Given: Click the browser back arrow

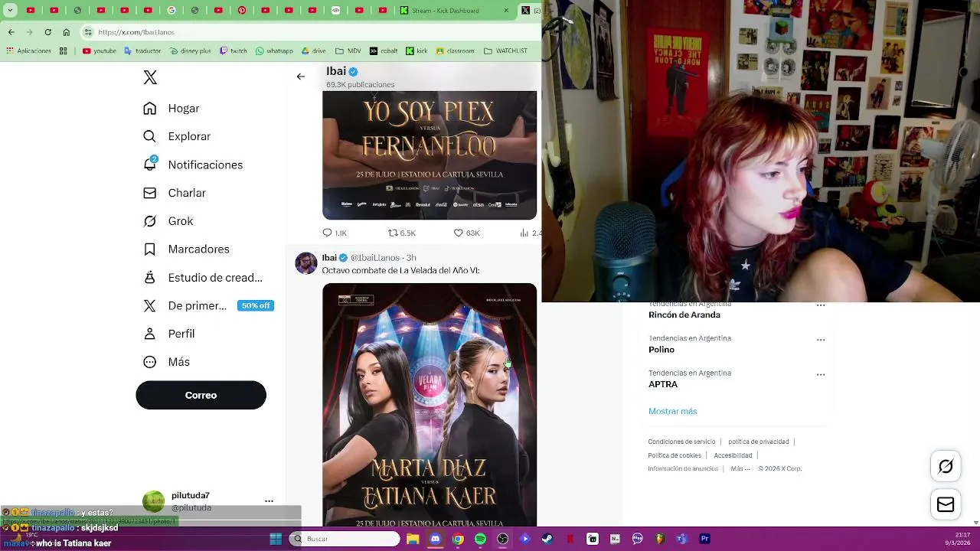Looking at the screenshot, I should pos(11,32).
